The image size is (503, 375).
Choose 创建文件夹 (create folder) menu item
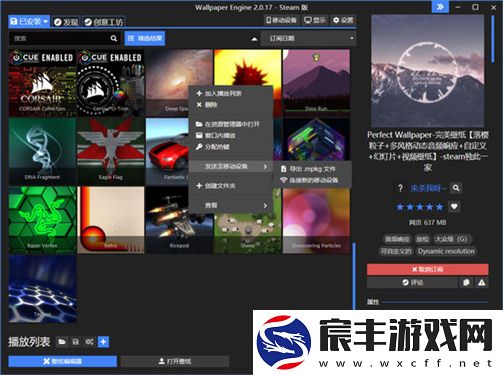[x=231, y=186]
